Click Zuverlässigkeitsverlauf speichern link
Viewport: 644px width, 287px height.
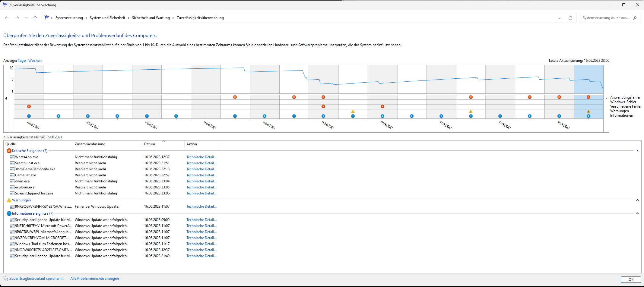pos(37,279)
